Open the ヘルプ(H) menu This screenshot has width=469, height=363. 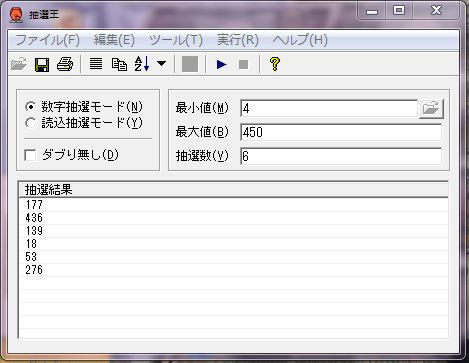pyautogui.click(x=300, y=40)
